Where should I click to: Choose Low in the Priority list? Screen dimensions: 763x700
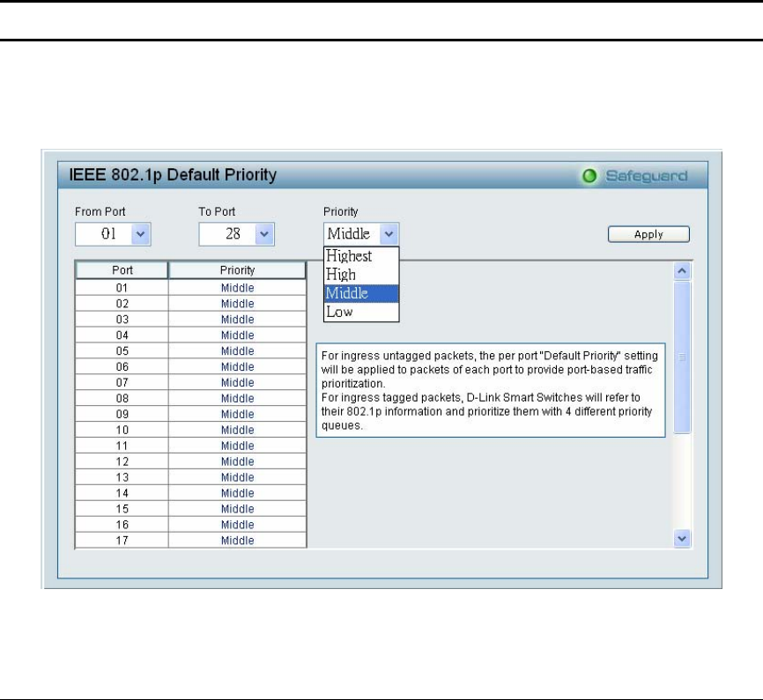tap(361, 312)
